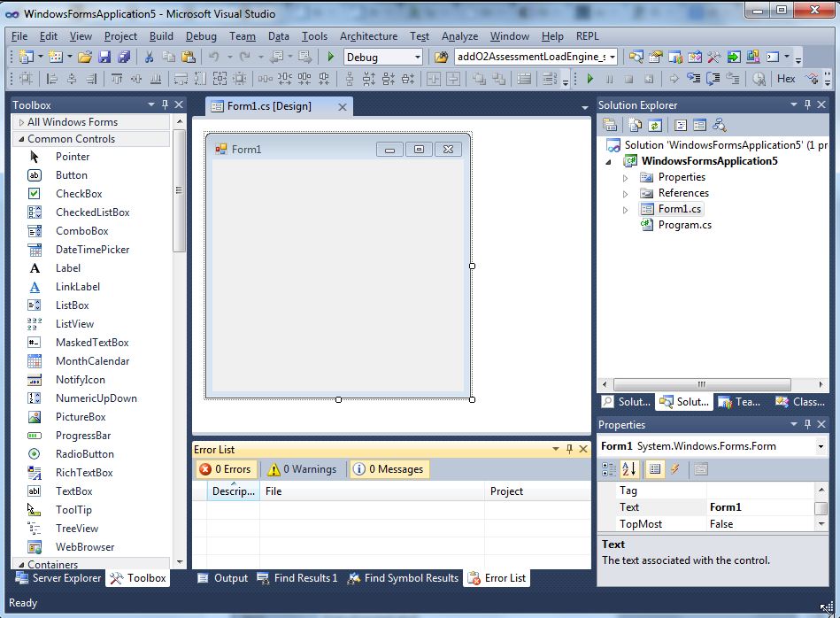Switch to Find Results 1 tab
840x618 pixels.
[x=297, y=578]
